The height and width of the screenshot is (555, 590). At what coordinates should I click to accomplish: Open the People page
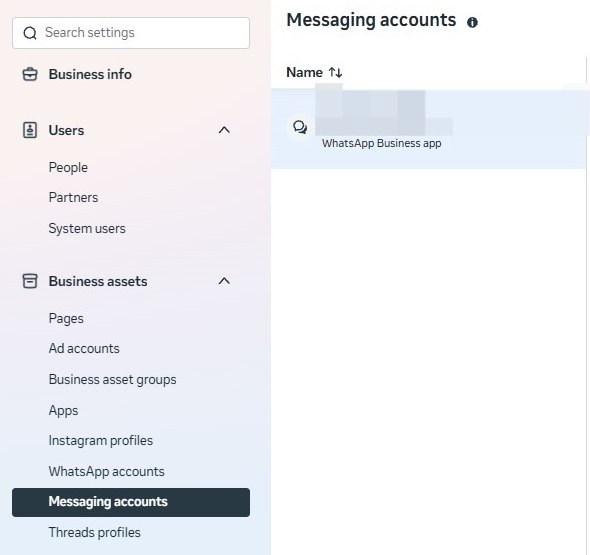coord(68,167)
